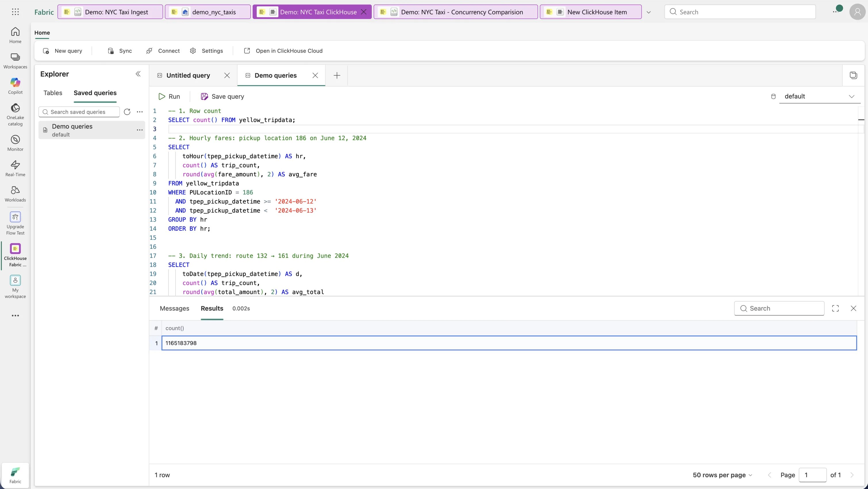Image resolution: width=868 pixels, height=489 pixels.
Task: Close the Demo queries editor tab
Action: (x=315, y=76)
